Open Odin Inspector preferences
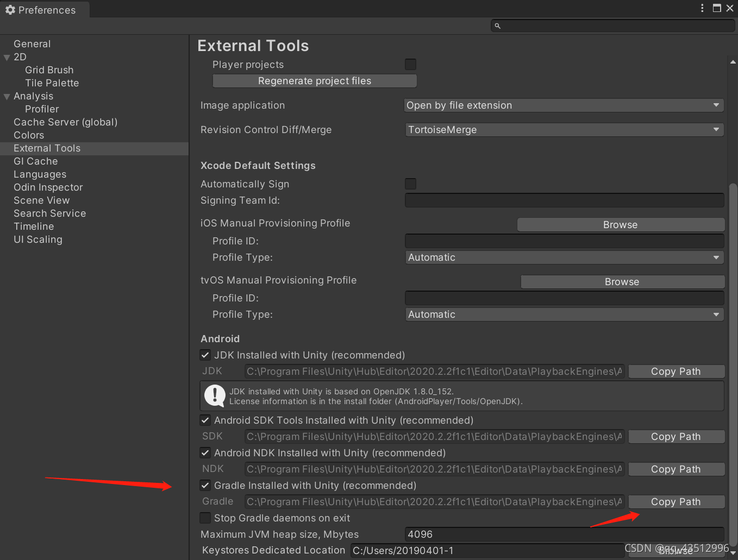The image size is (738, 560). (x=48, y=187)
